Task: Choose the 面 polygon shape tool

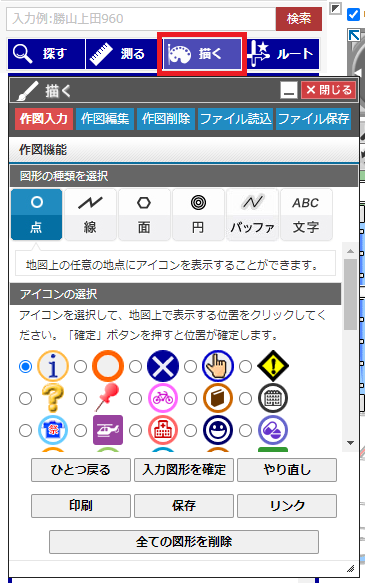Action: click(x=144, y=214)
